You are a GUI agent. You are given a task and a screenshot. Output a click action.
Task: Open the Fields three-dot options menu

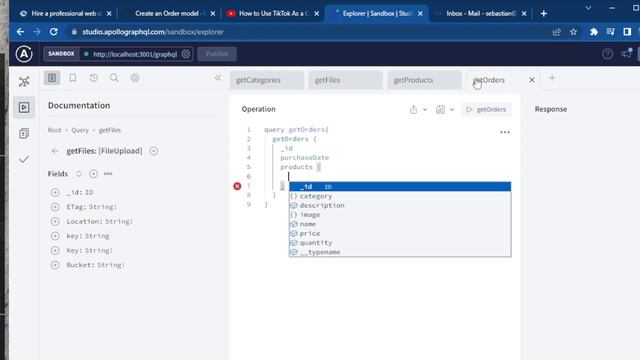pos(108,174)
